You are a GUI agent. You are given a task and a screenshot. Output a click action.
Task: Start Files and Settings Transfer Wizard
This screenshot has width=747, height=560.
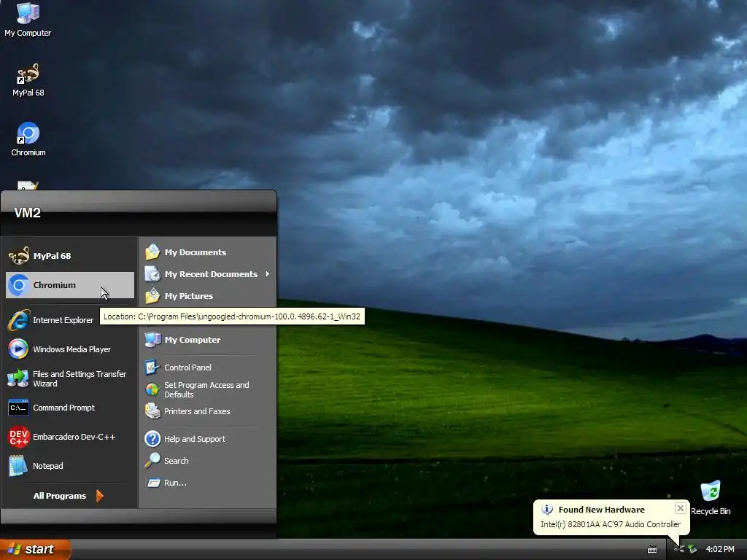pos(69,378)
